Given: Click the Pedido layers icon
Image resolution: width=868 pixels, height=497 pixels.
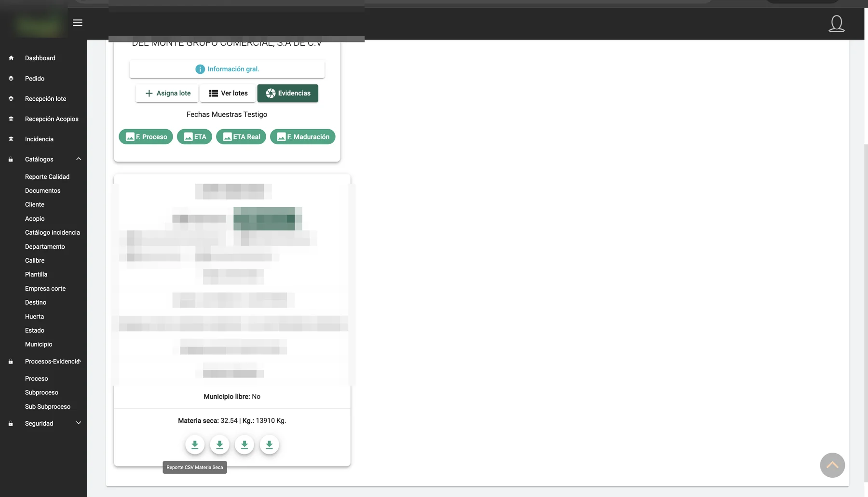Looking at the screenshot, I should pos(11,78).
